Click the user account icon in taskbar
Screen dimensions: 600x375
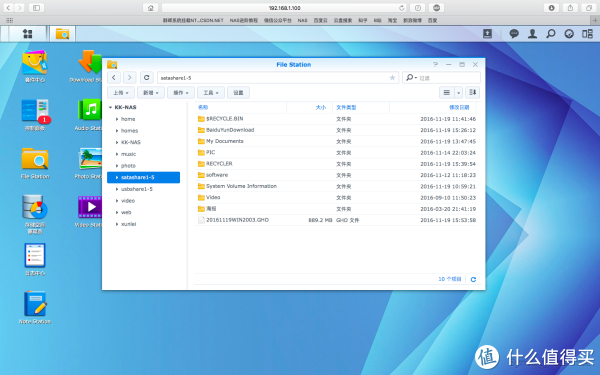532,34
